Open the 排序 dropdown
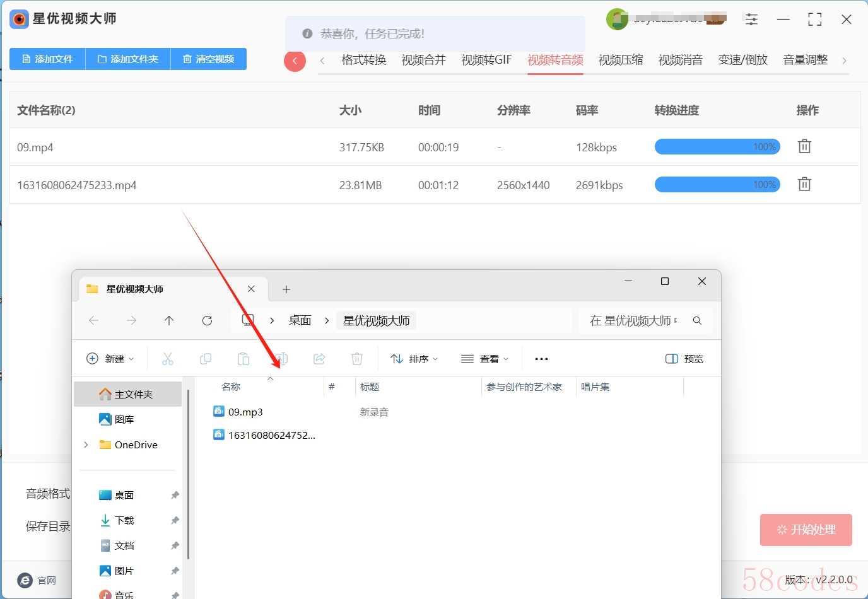This screenshot has height=599, width=868. 414,359
